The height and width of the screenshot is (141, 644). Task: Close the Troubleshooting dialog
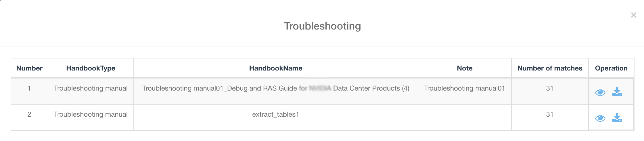634,15
